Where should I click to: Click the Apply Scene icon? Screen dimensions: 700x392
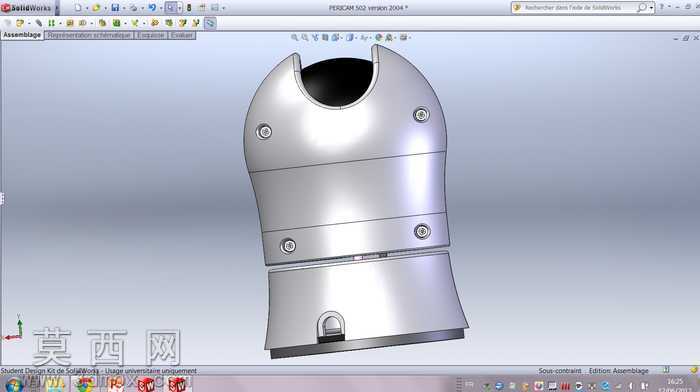[389, 38]
